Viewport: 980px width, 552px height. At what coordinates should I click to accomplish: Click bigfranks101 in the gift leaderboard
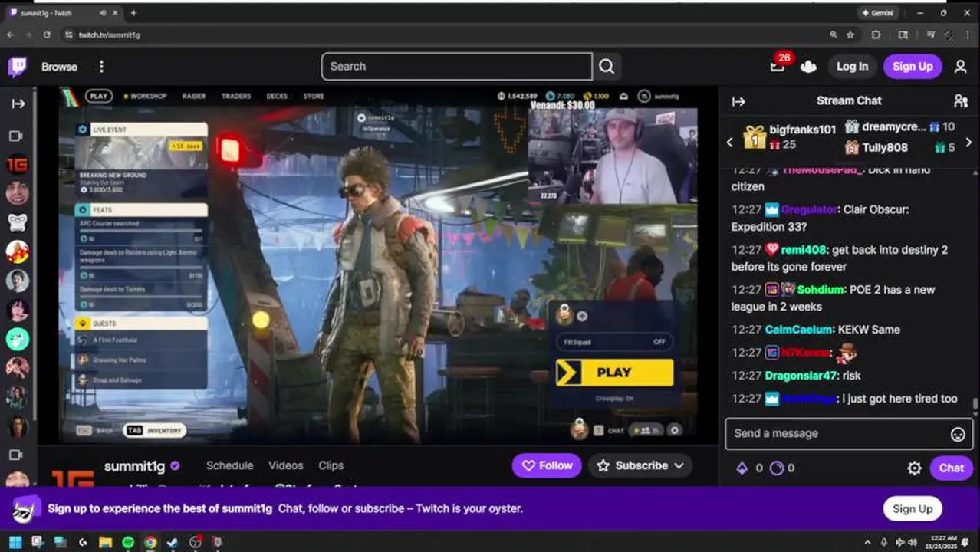tap(802, 130)
